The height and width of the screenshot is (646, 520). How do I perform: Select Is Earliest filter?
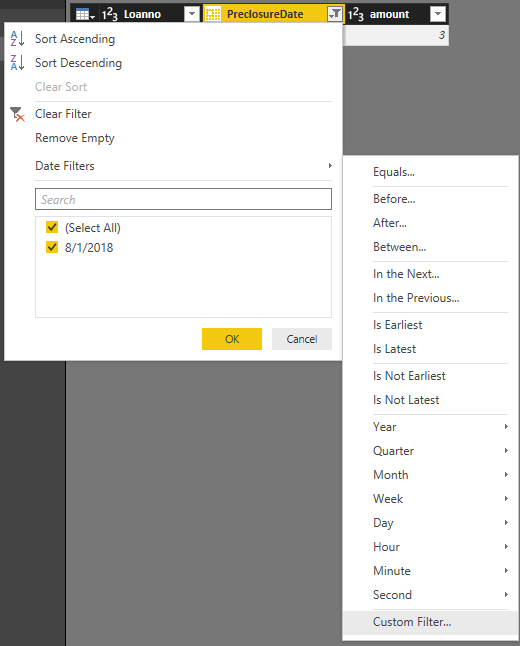[x=398, y=325]
